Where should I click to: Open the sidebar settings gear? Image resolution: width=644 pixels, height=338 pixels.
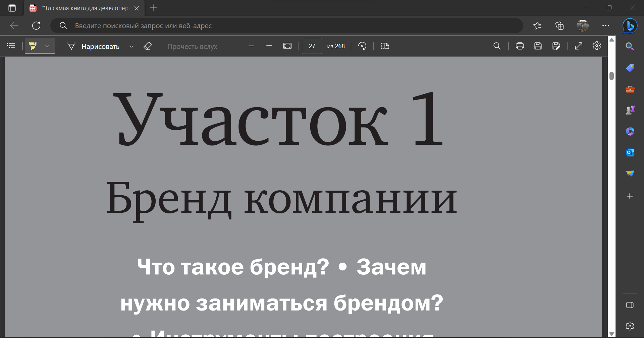click(x=630, y=326)
